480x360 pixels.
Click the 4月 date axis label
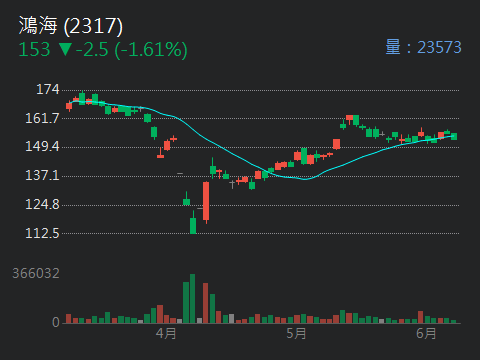click(x=166, y=333)
